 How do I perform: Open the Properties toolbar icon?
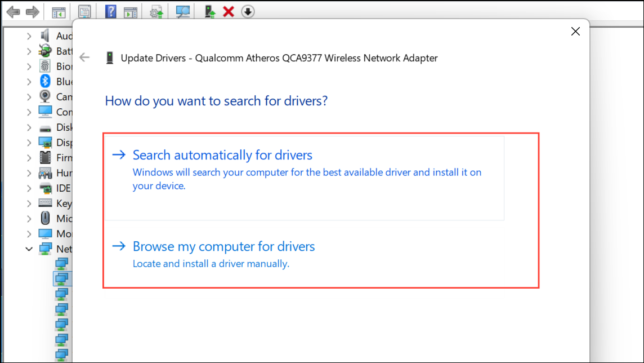click(84, 11)
